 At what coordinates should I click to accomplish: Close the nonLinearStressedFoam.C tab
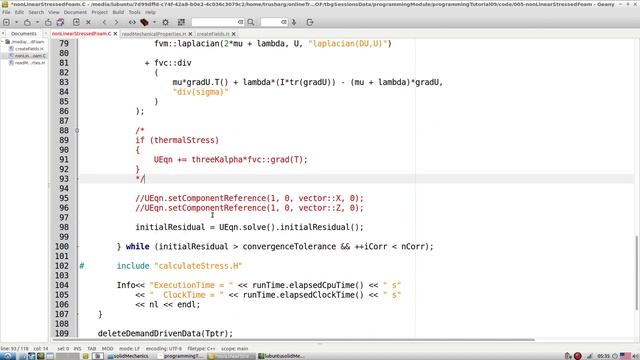(x=116, y=34)
